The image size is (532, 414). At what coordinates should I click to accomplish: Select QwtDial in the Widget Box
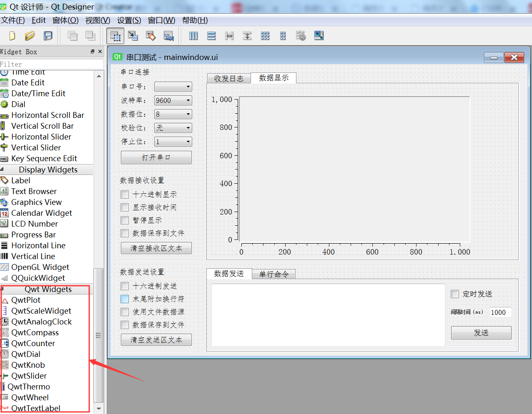pyautogui.click(x=26, y=354)
